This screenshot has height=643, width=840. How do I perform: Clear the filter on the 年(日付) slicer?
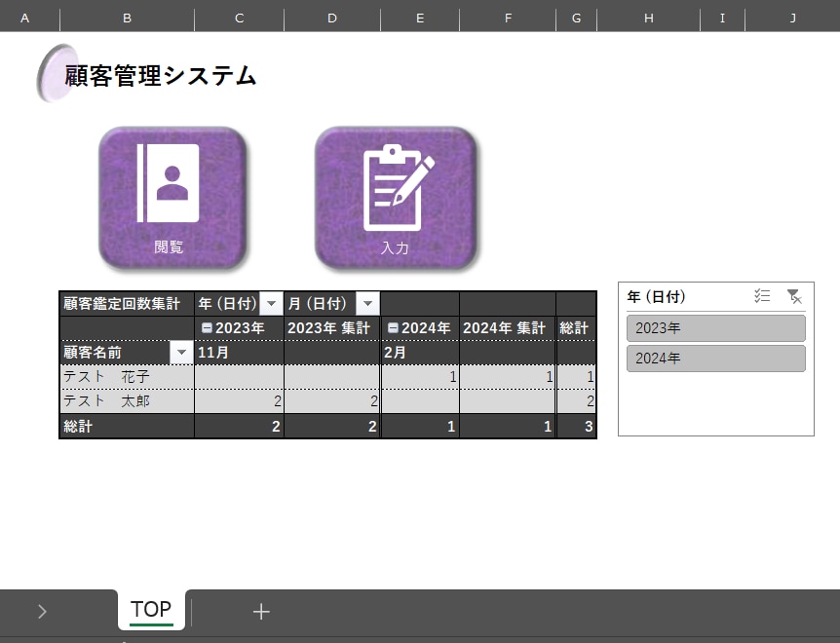[x=794, y=295]
